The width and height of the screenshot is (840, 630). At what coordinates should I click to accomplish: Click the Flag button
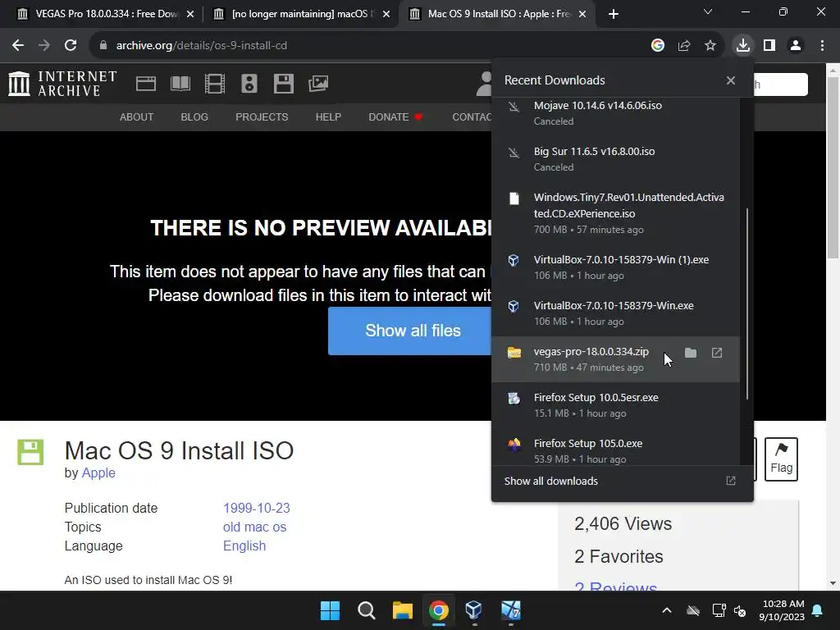pos(781,459)
